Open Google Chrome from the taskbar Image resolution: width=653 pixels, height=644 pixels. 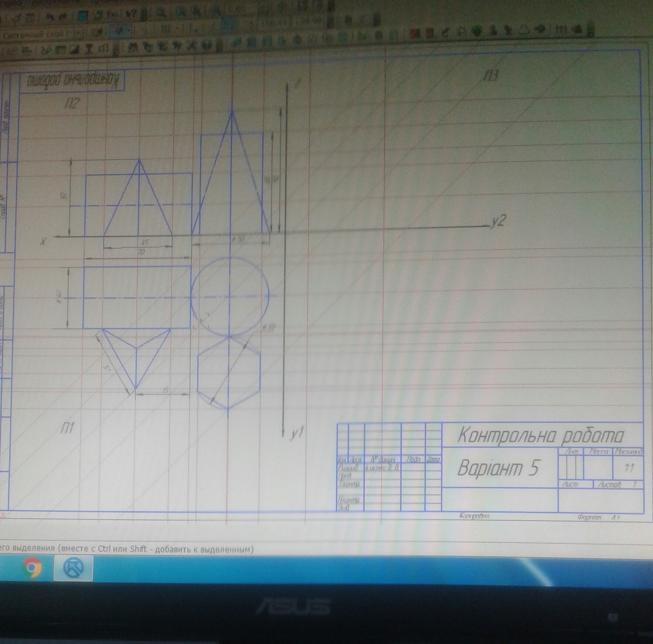[33, 567]
